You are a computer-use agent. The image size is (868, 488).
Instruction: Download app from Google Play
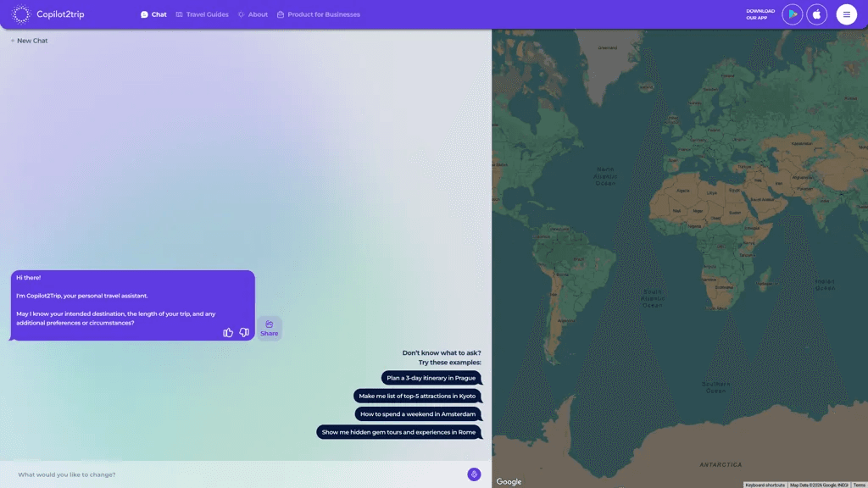[793, 14]
